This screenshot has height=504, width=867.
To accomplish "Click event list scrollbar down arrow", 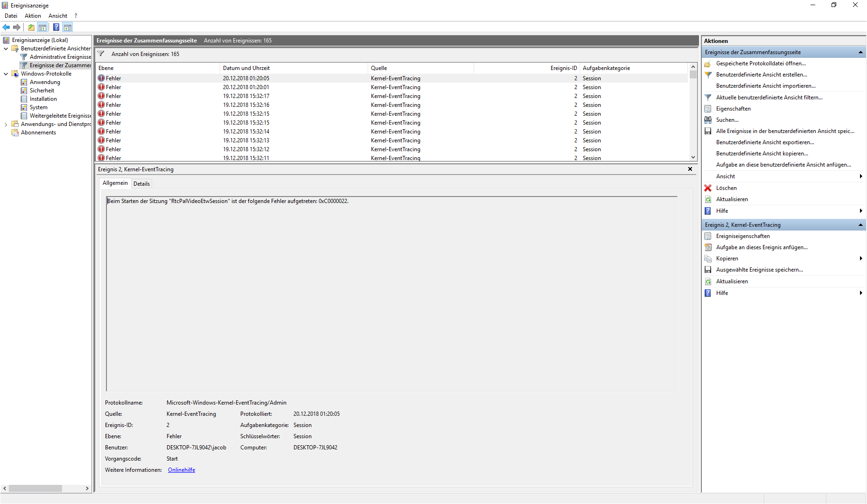I will click(x=693, y=157).
